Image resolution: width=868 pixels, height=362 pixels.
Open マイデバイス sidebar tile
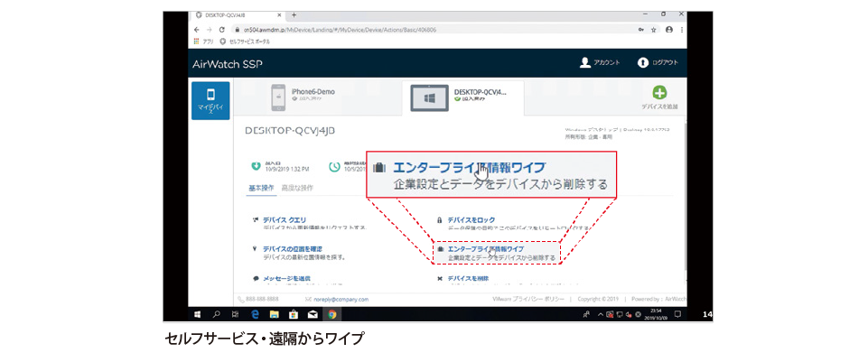pyautogui.click(x=210, y=101)
